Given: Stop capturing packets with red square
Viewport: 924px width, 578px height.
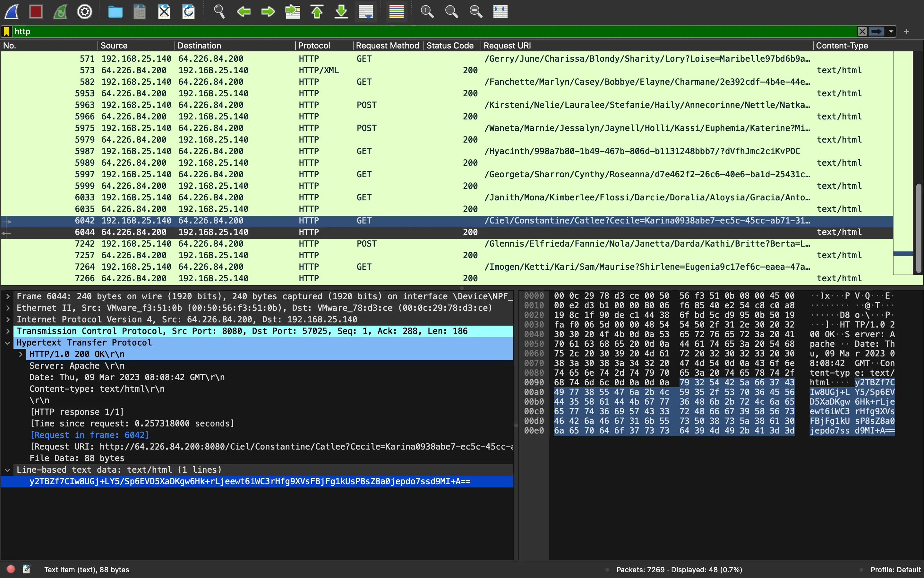Looking at the screenshot, I should [x=36, y=12].
